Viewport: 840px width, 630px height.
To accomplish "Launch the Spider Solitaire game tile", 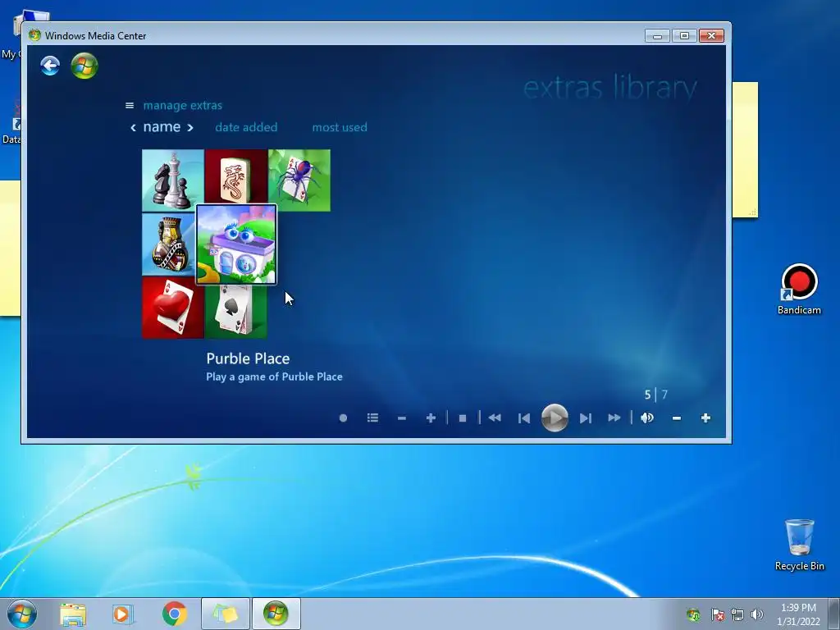I will [299, 180].
